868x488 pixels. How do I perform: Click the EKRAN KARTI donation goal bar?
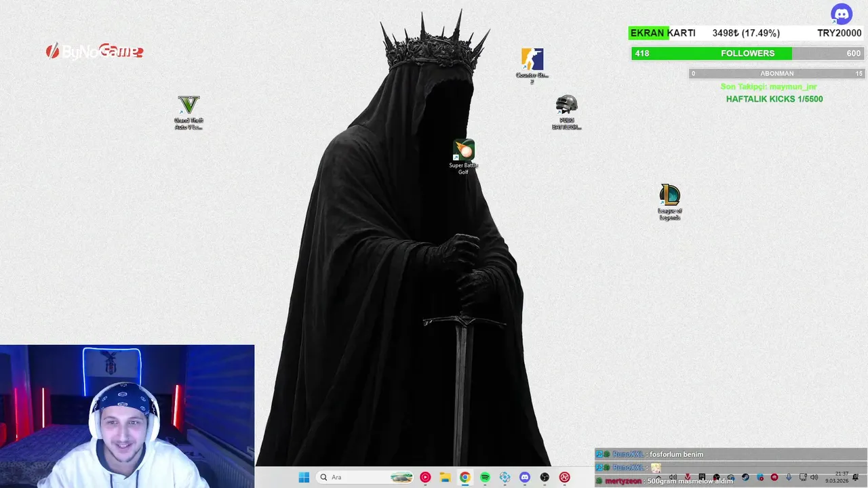746,33
